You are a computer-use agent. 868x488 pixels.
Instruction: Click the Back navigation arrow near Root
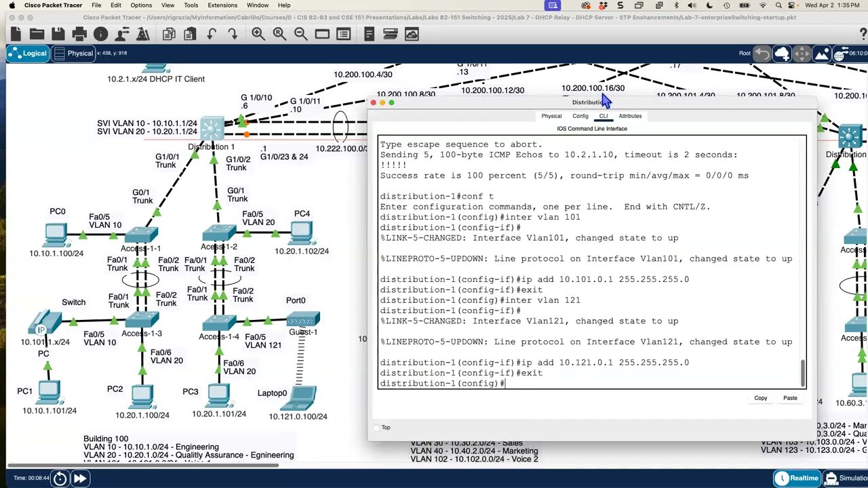(762, 54)
